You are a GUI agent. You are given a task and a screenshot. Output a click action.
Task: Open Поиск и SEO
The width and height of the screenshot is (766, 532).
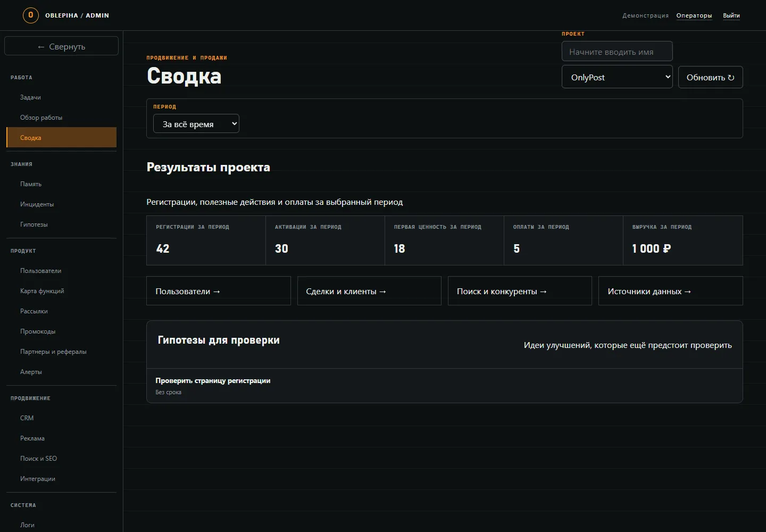pos(61,459)
